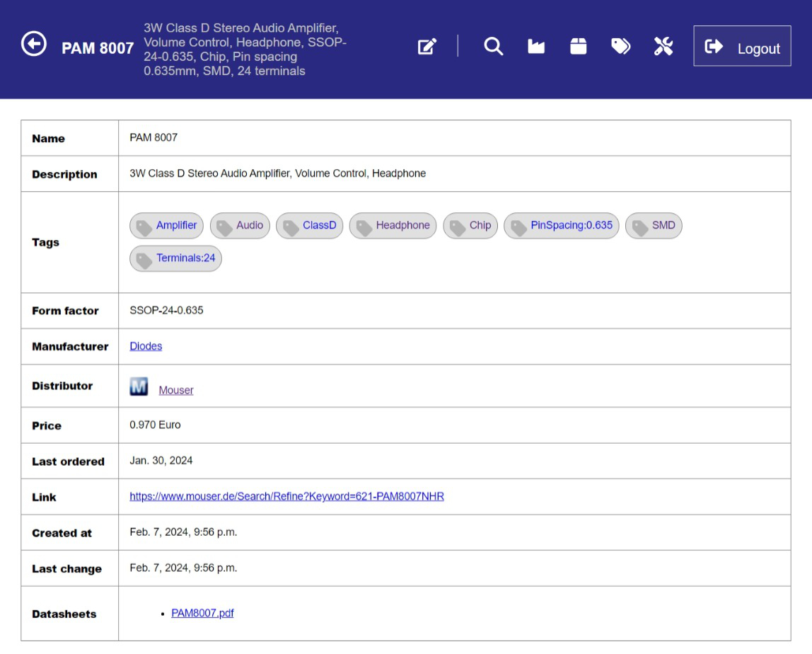812x654 pixels.
Task: Open the PAM8007.pdf datasheet
Action: (202, 613)
